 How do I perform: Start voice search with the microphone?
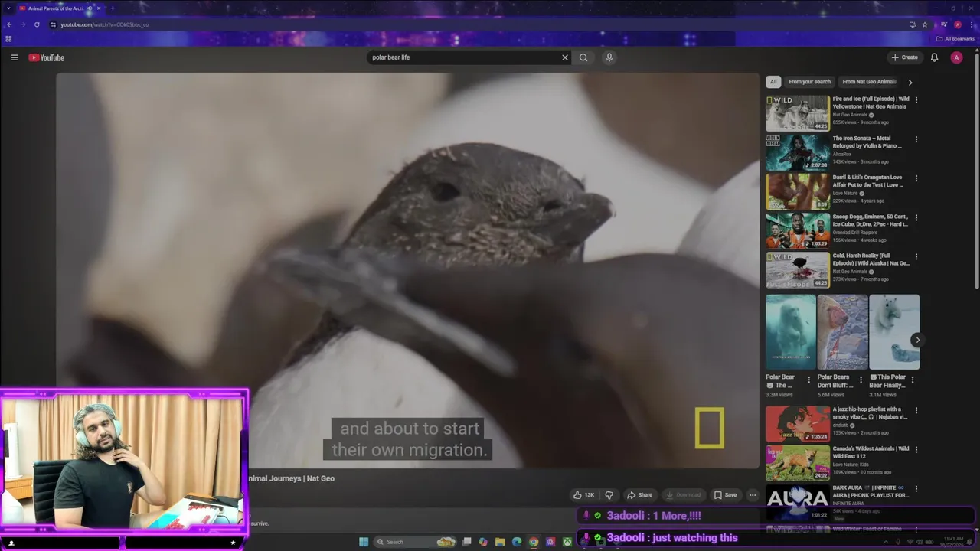pyautogui.click(x=609, y=57)
